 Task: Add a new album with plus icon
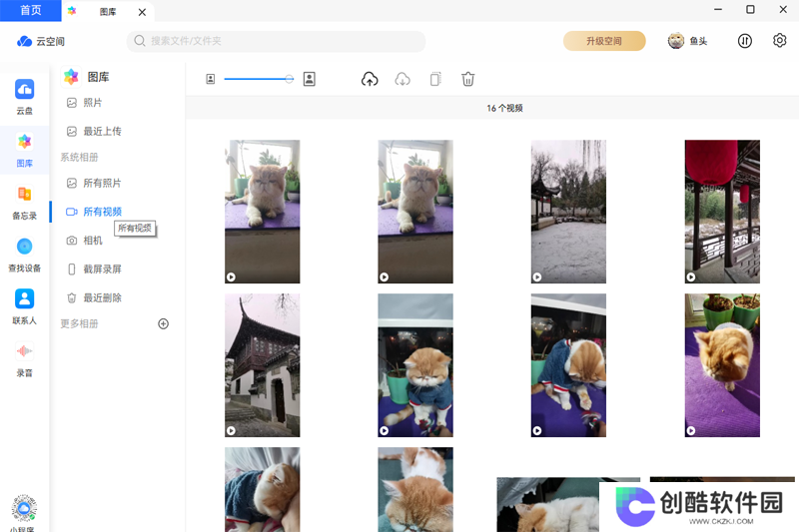(x=163, y=323)
